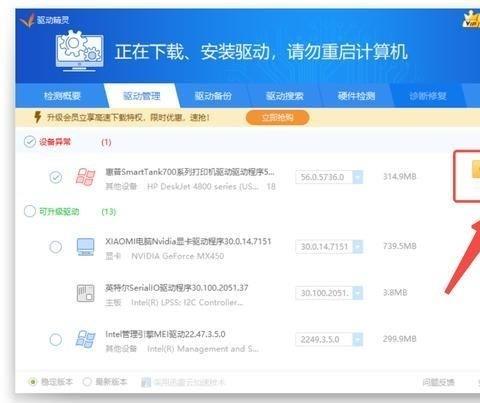Click the orange 立即抢购 button

(x=277, y=117)
